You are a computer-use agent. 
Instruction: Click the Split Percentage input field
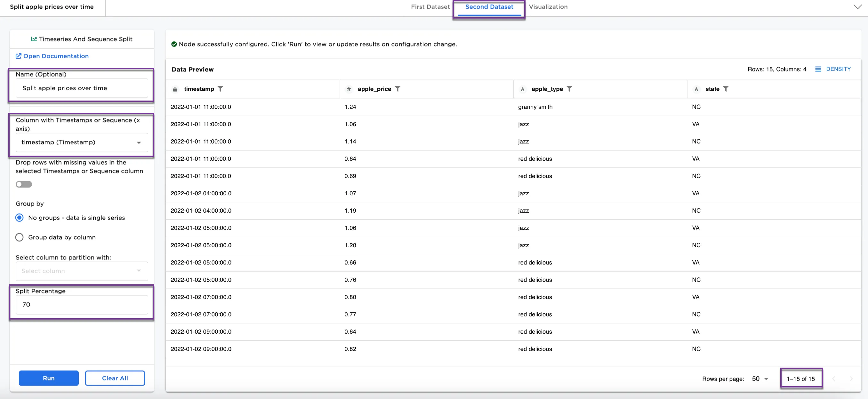[x=82, y=305]
